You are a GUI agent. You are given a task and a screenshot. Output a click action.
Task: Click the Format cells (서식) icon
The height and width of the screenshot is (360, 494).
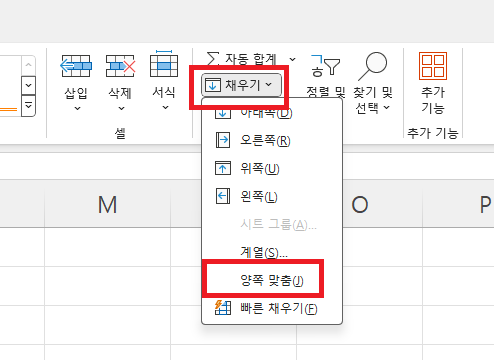tap(164, 64)
